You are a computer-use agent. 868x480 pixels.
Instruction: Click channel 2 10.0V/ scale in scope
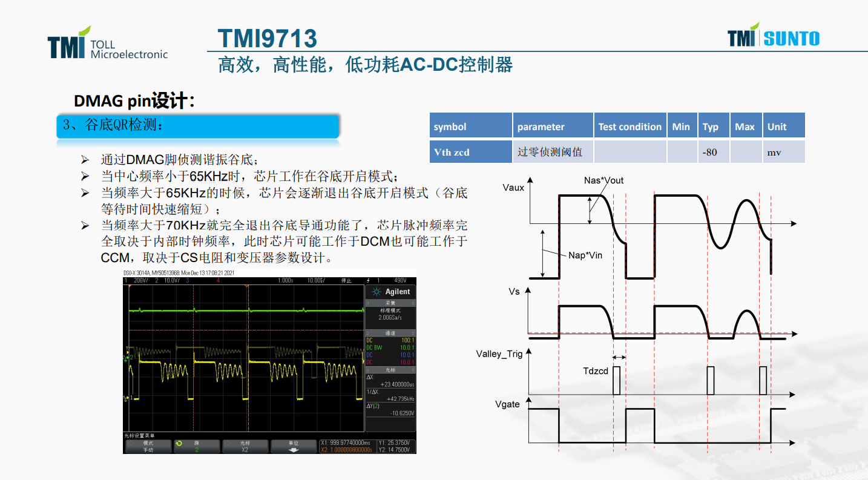(172, 280)
